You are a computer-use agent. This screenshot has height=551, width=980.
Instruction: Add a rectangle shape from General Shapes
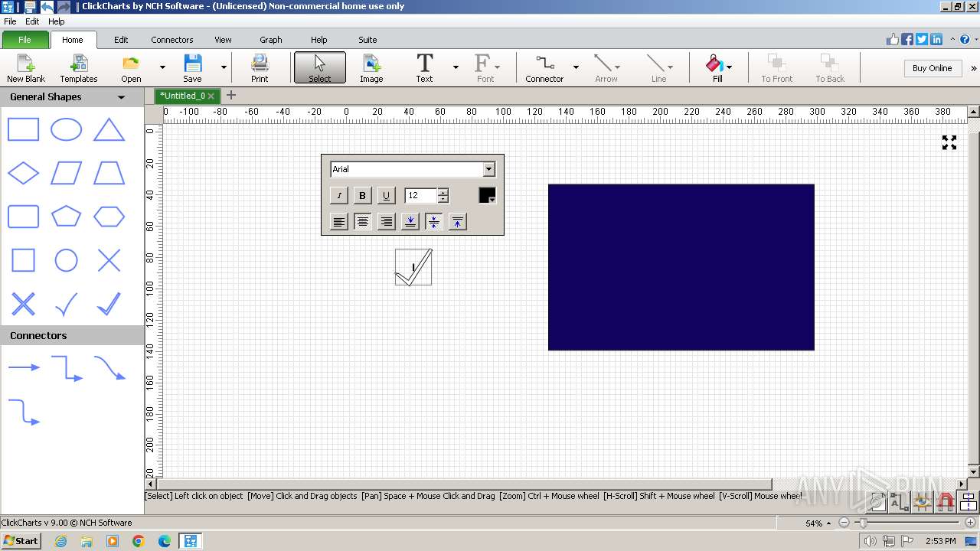point(23,129)
